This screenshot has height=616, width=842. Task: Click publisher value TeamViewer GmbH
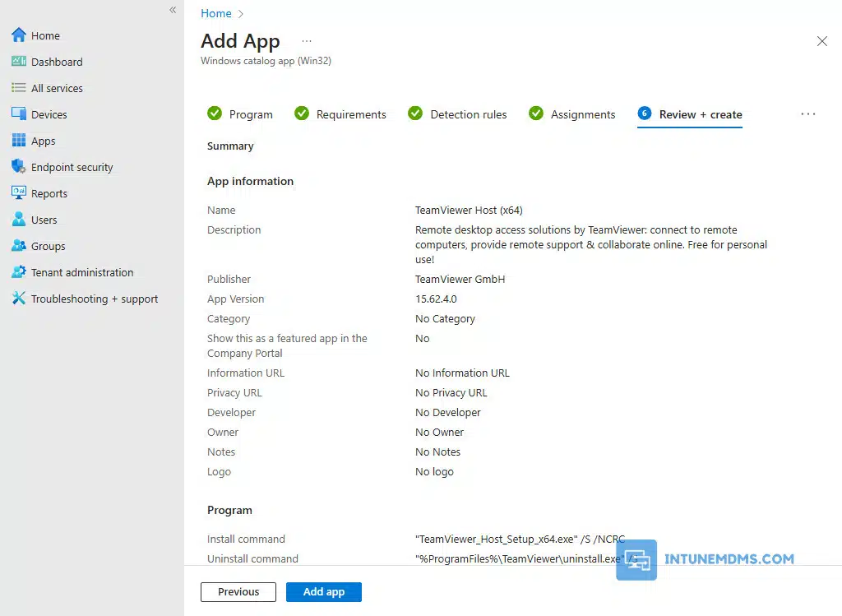point(460,280)
